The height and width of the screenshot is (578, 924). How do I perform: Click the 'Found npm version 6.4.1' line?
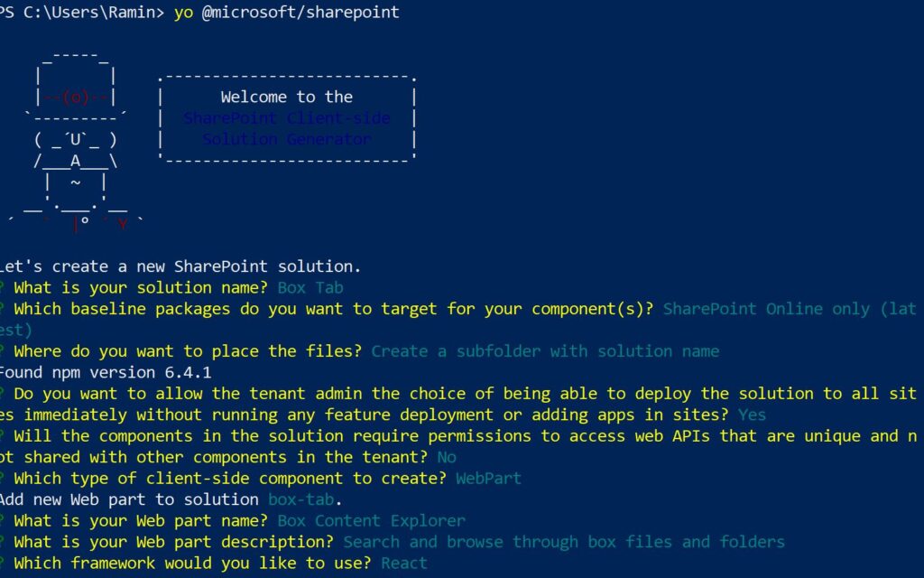[105, 372]
